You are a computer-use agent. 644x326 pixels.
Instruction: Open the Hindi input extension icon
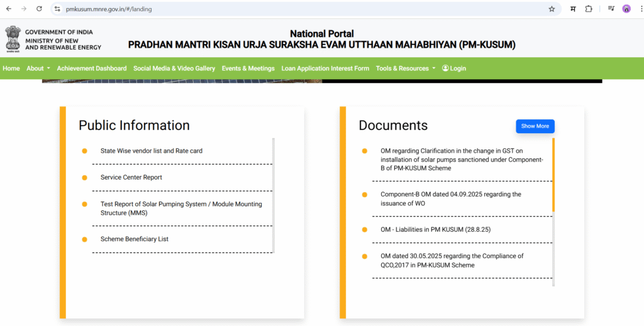(573, 9)
